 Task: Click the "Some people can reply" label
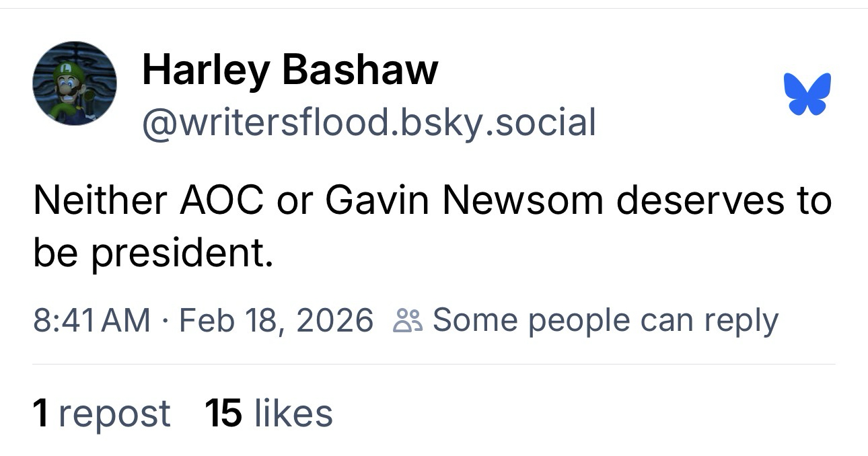coord(605,320)
